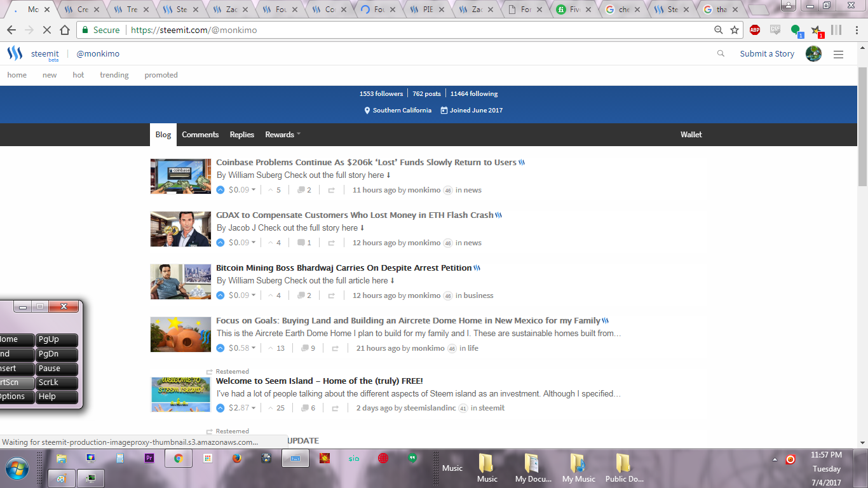Expand the $0.09 payout on the Bhardwaj post
Image resolution: width=868 pixels, height=488 pixels.
(242, 295)
